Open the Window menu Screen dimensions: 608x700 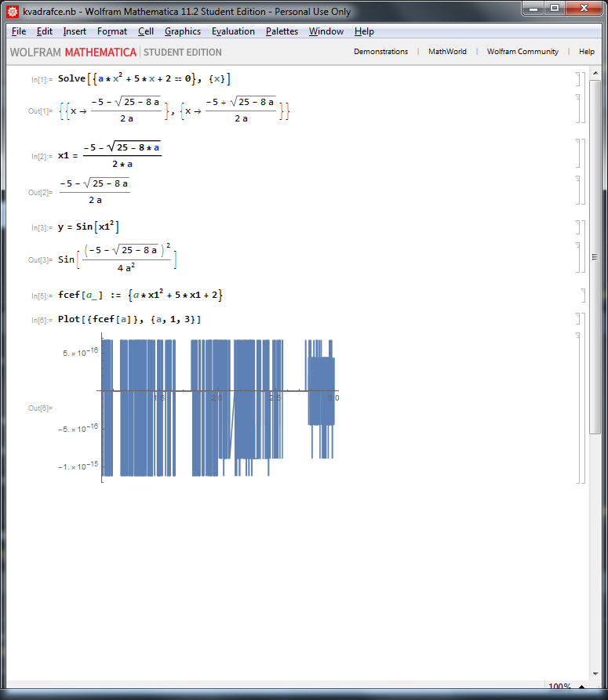(x=326, y=31)
